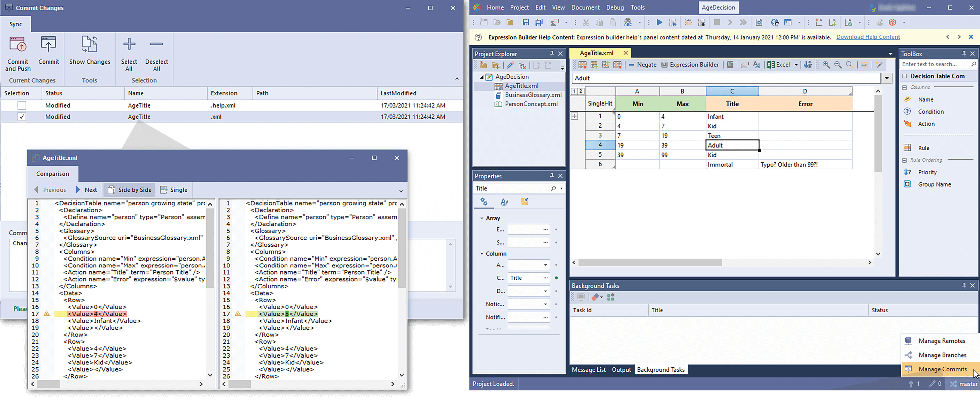Viewport: 980px width, 400px height.
Task: Click the sort binary icon in table toolbar
Action: point(808,65)
